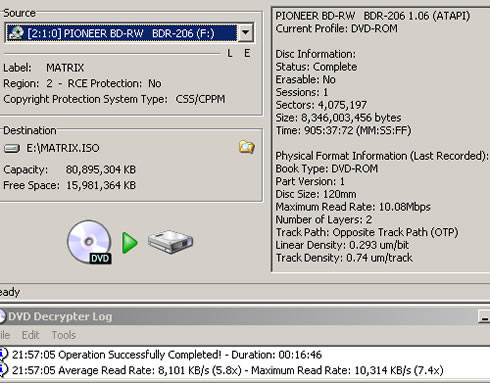Open the Source drive dropdown arrow

click(x=246, y=33)
